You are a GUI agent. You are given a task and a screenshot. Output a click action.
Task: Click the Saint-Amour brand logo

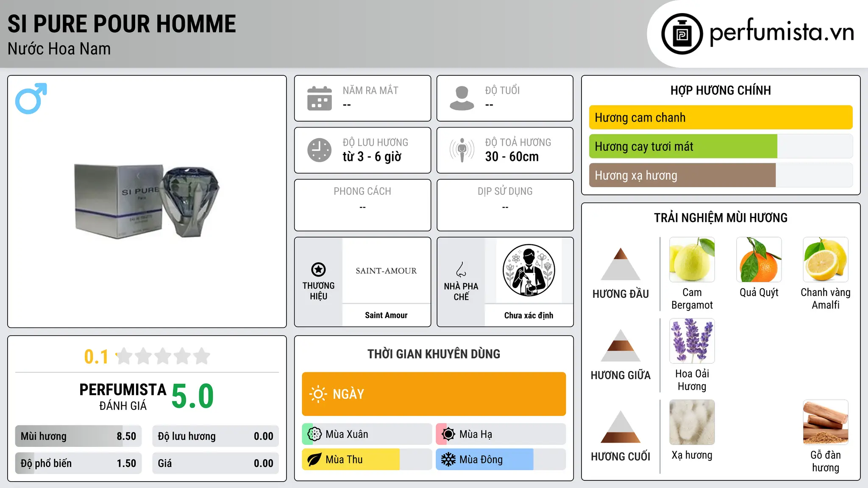(x=386, y=271)
